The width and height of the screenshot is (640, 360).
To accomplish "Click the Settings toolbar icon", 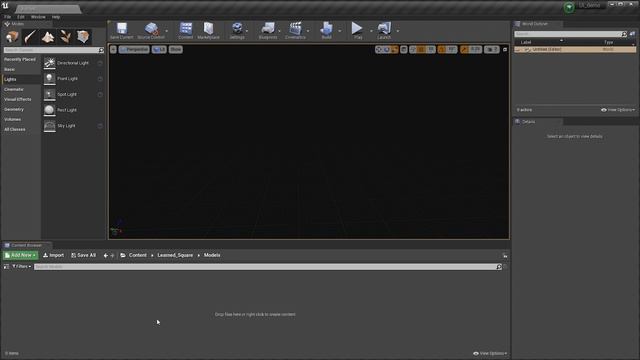I will 237,29.
